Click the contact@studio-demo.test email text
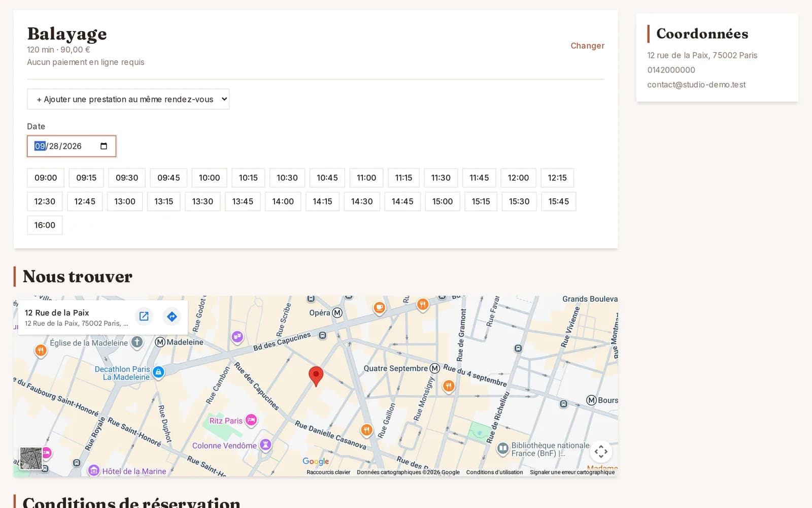Image resolution: width=812 pixels, height=508 pixels. coord(696,85)
